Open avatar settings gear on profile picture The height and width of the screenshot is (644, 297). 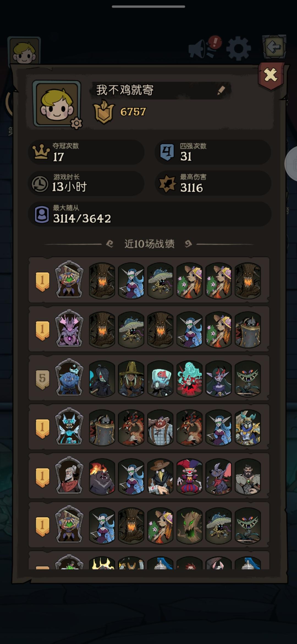coord(76,123)
